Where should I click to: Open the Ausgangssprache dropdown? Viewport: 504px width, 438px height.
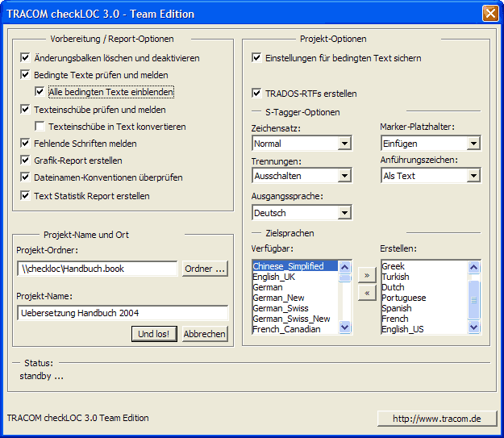coord(344,213)
